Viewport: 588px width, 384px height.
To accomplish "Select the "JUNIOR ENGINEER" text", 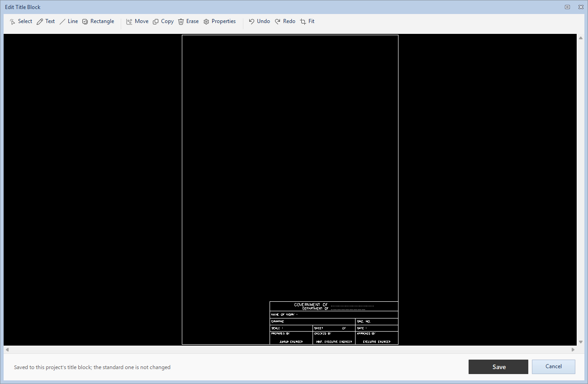I will (x=291, y=342).
